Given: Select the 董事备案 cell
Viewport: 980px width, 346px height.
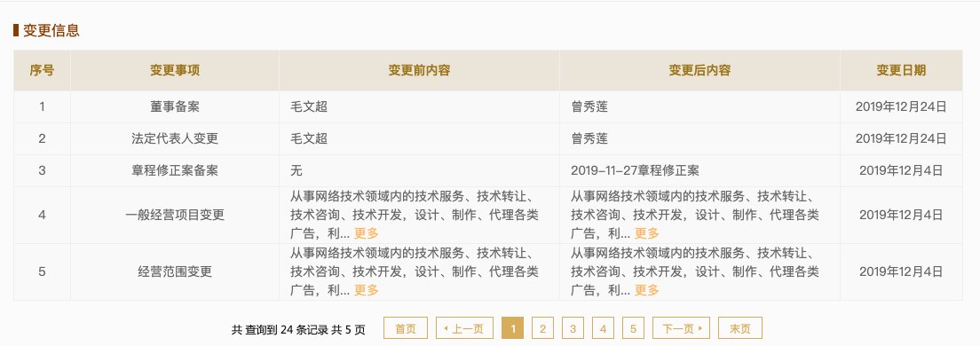Looking at the screenshot, I should (174, 106).
